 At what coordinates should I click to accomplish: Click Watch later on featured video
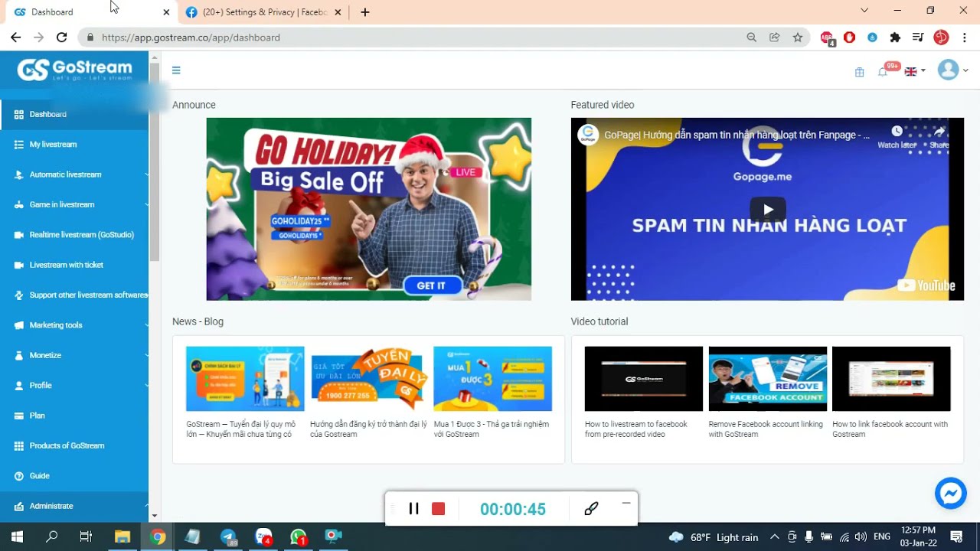click(x=897, y=137)
